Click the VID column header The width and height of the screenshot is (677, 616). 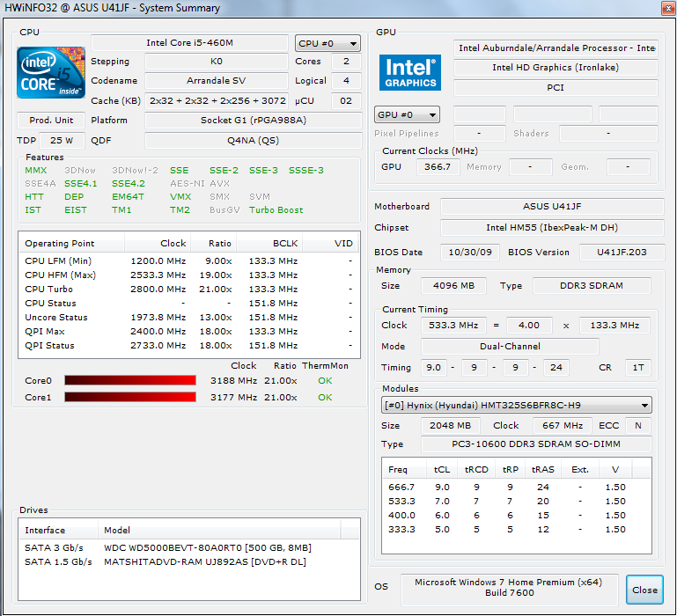click(x=330, y=243)
